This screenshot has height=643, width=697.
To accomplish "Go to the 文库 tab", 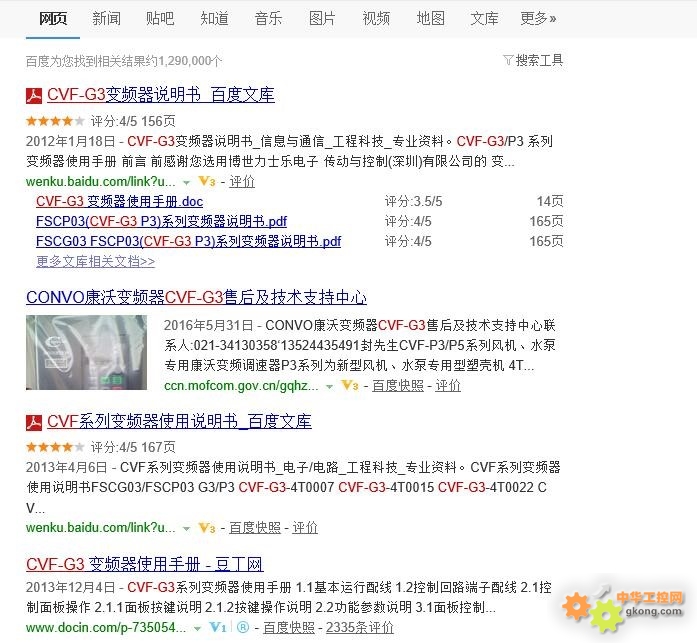I will (x=484, y=19).
